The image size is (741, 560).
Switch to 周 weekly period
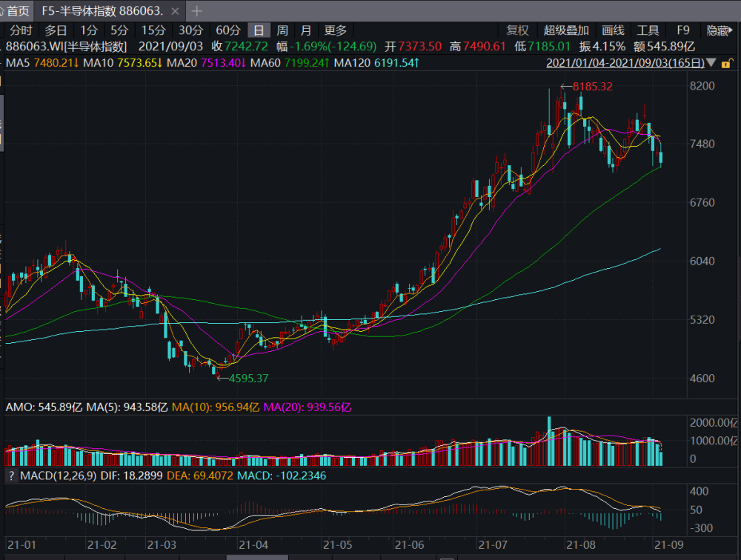282,30
